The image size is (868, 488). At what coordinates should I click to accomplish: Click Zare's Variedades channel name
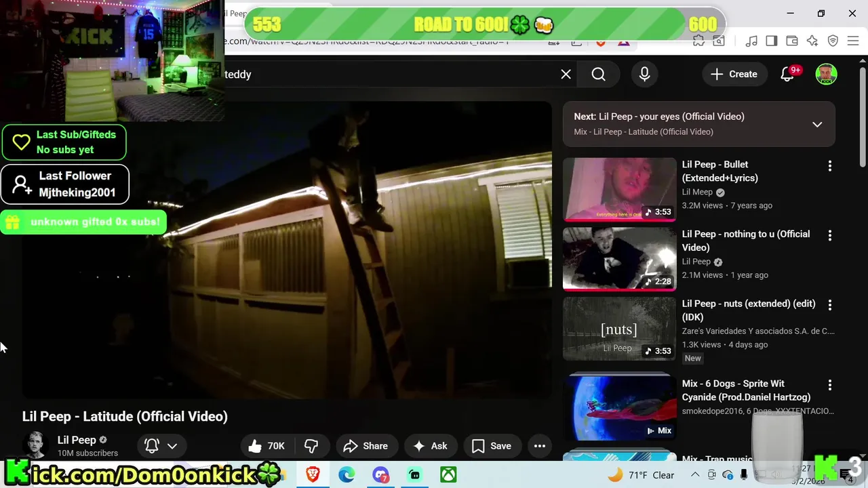[758, 331]
